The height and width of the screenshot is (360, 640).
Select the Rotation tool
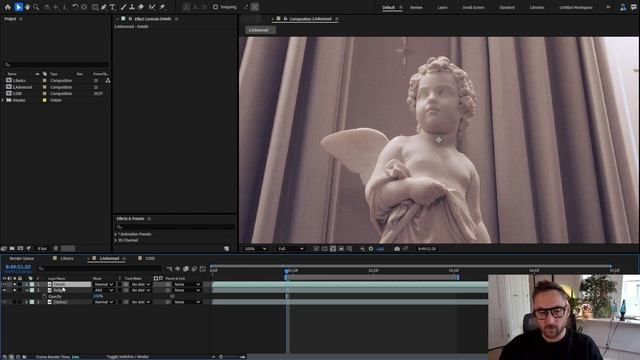coord(75,7)
